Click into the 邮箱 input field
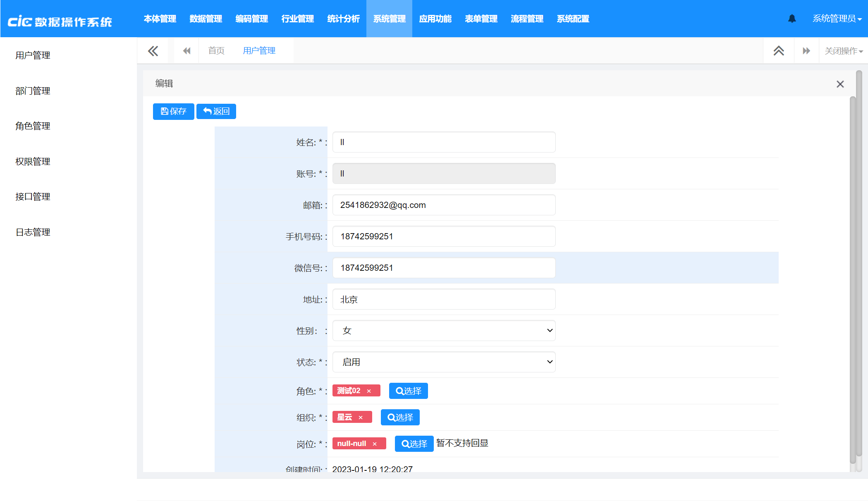Screen dimensions: 868x501 coord(444,205)
